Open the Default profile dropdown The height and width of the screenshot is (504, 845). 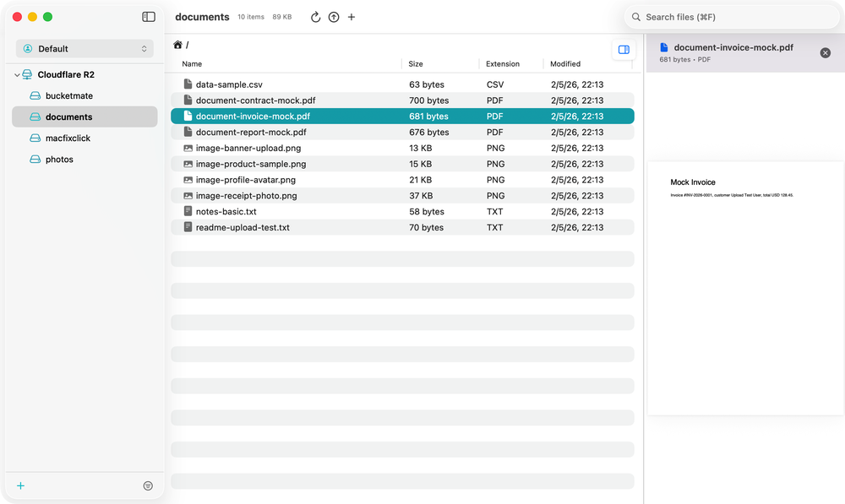click(x=84, y=48)
